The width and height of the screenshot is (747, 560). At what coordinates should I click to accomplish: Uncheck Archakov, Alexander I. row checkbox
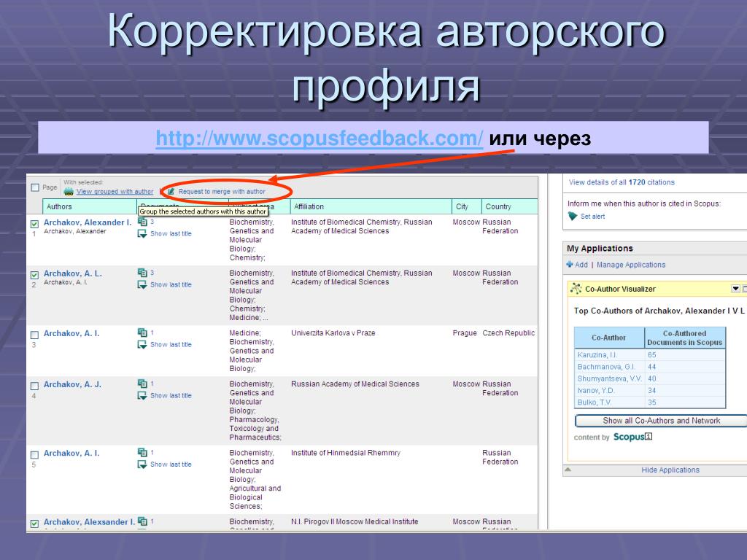point(34,224)
